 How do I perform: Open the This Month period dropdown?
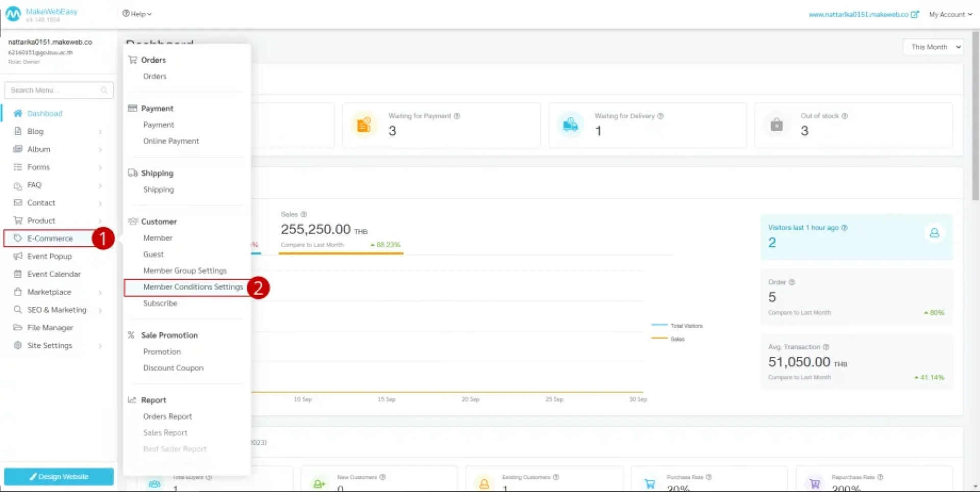click(x=933, y=47)
